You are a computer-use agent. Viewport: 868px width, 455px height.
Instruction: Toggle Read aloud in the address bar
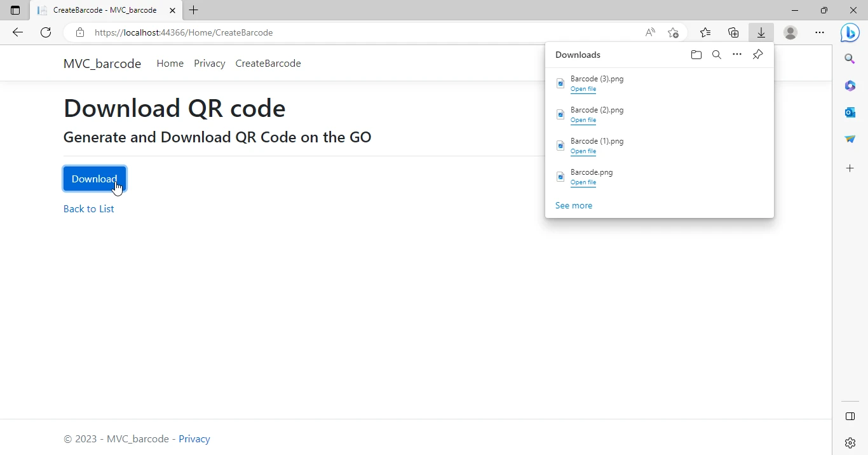click(650, 32)
